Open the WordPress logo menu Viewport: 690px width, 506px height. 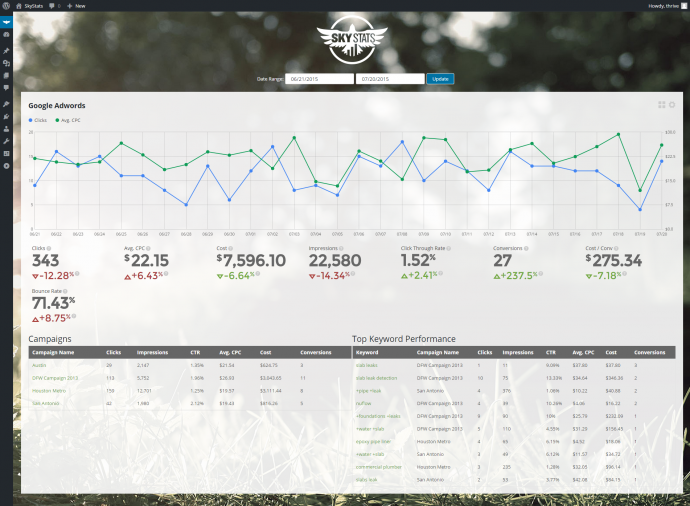click(6, 6)
